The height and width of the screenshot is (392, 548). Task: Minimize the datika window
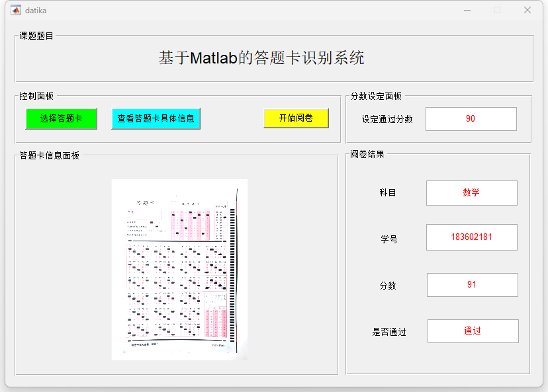467,10
